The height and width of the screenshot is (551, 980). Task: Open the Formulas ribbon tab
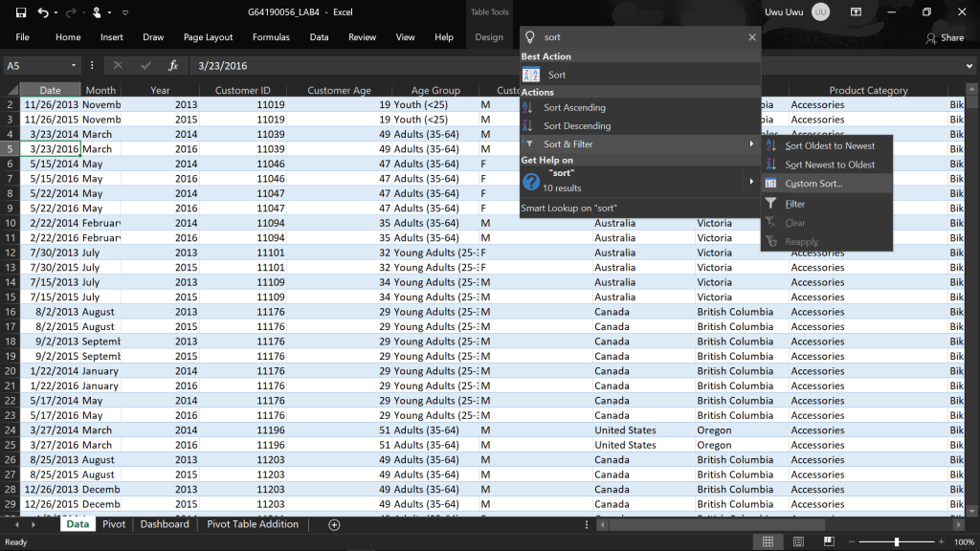click(271, 37)
